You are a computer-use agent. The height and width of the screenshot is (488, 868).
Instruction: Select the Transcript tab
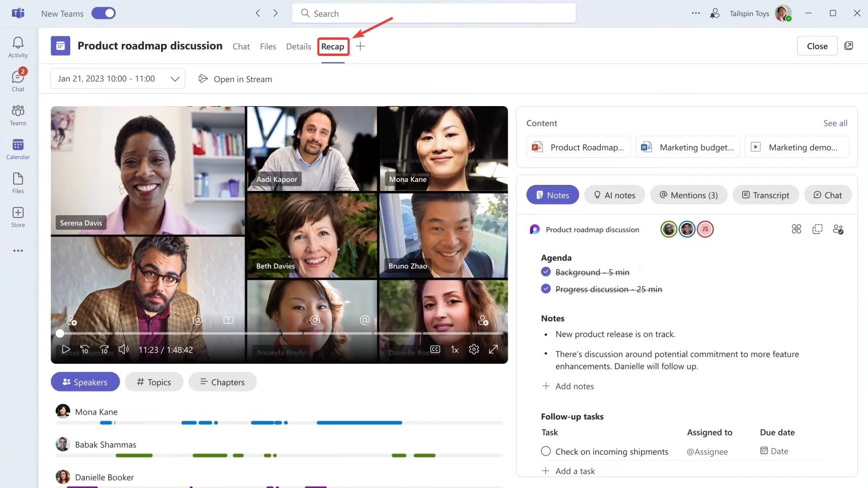pos(765,195)
